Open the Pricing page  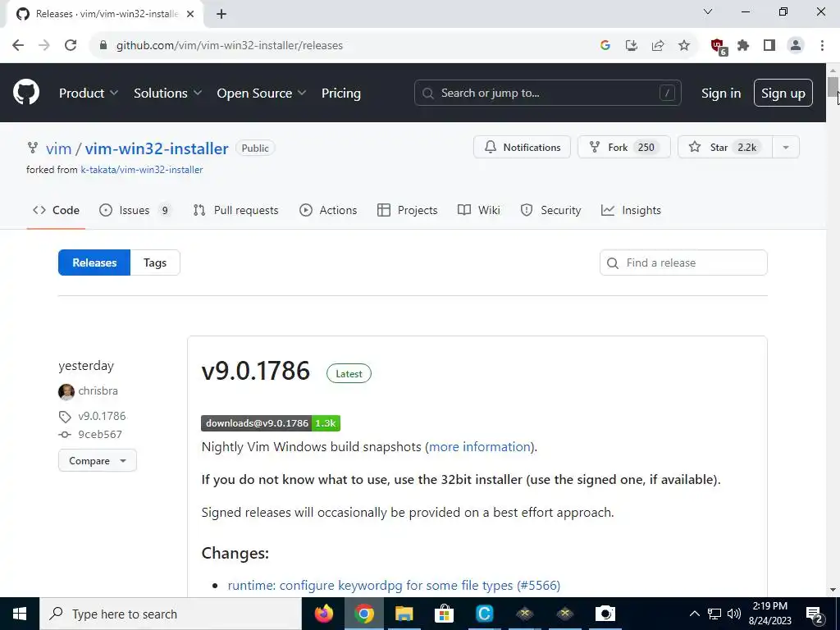341,94
